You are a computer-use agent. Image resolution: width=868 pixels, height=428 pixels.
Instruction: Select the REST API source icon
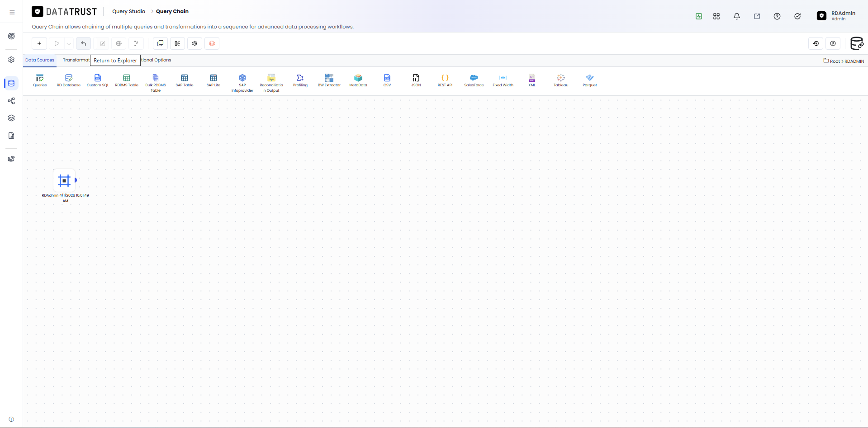tap(445, 80)
